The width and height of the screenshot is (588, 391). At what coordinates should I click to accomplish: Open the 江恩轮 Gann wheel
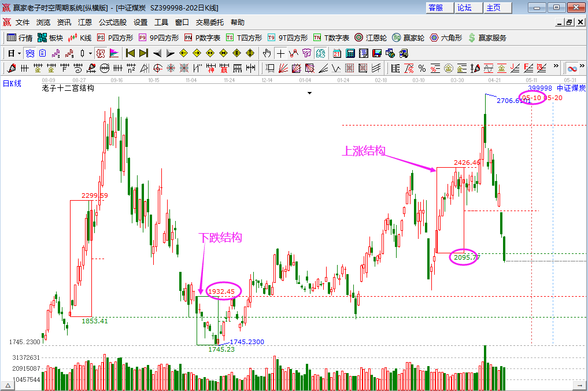(371, 38)
